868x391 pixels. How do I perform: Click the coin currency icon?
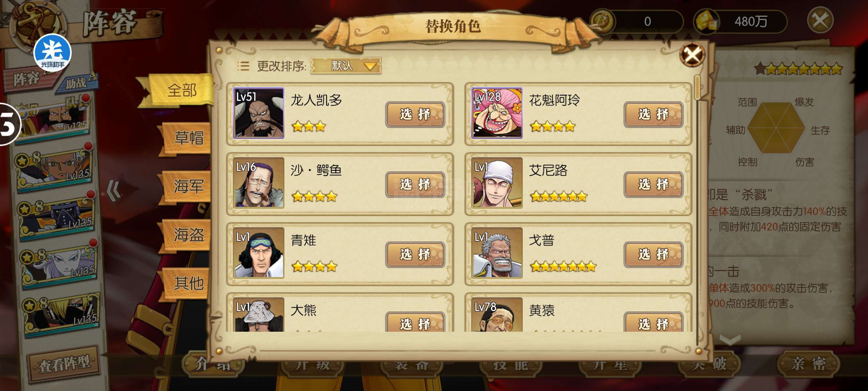pos(602,21)
